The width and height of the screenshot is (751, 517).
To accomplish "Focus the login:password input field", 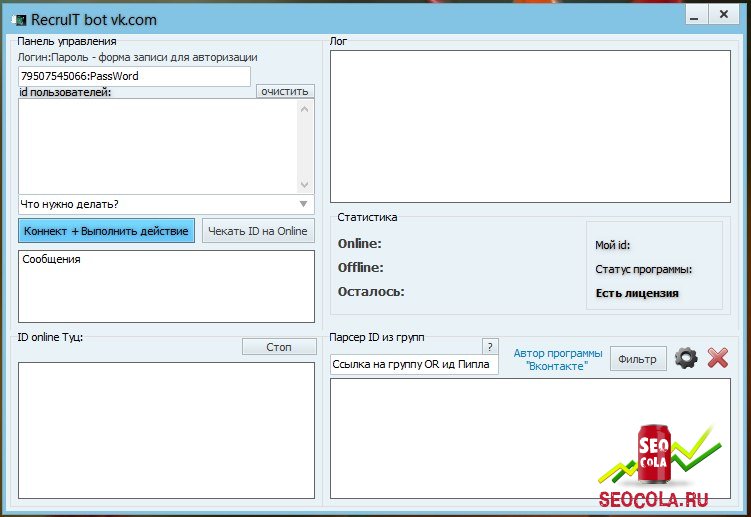I will click(x=134, y=76).
